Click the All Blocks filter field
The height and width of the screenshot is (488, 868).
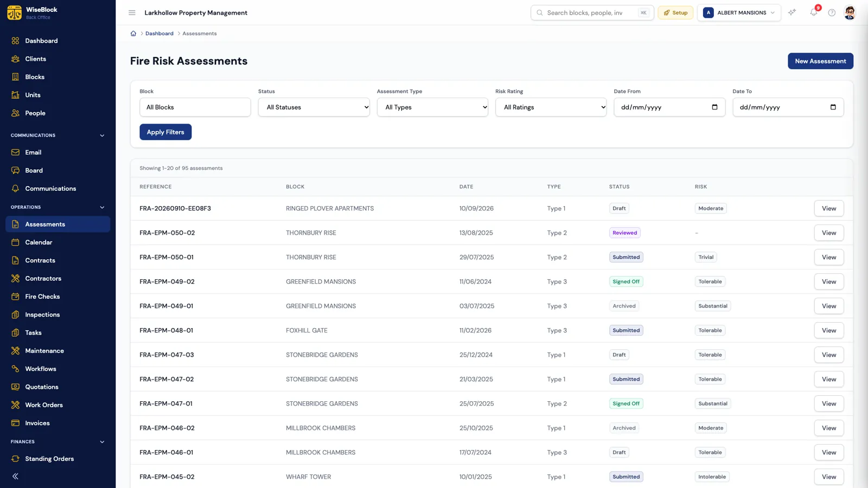(x=195, y=107)
